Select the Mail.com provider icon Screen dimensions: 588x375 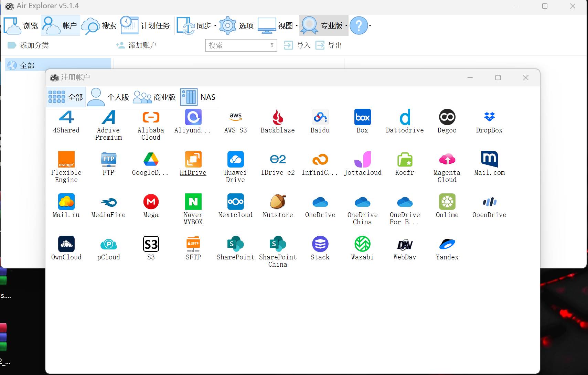(x=490, y=160)
